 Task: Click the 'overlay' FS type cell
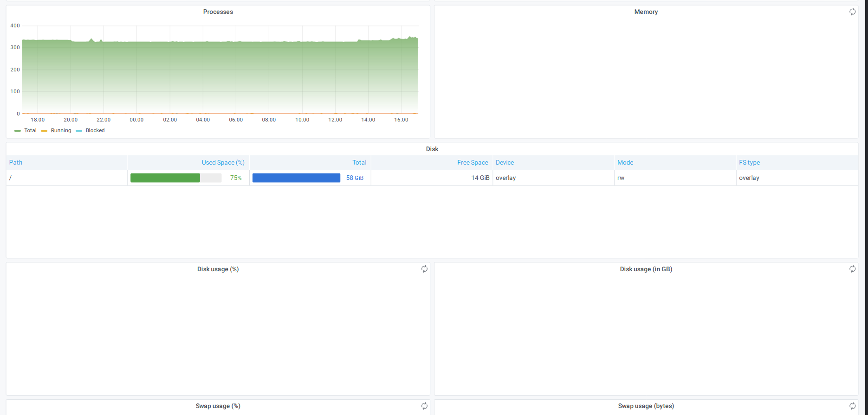(797, 178)
